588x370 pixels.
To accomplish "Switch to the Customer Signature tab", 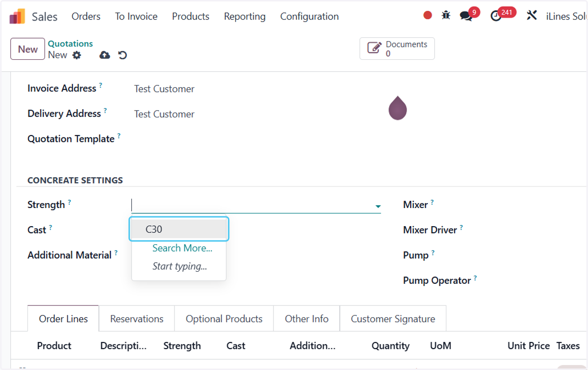I will (x=393, y=319).
